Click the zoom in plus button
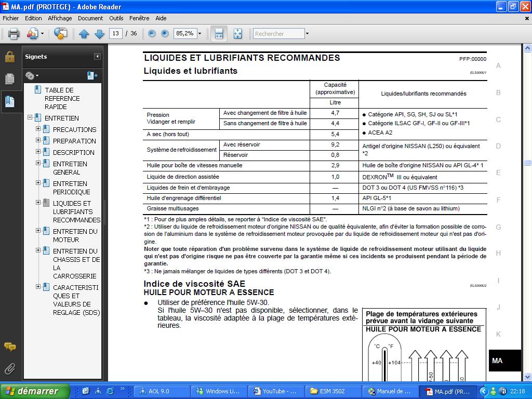This screenshot has height=399, width=532. [165, 34]
